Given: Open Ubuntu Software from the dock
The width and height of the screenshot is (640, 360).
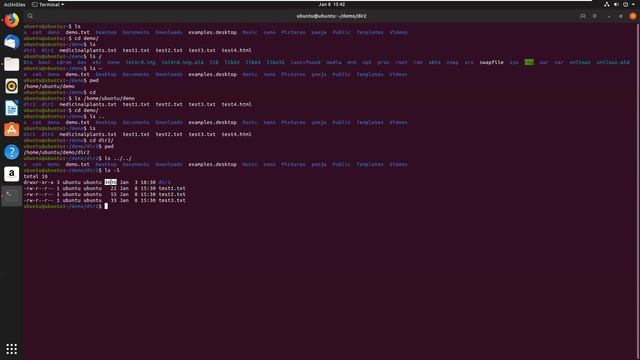Looking at the screenshot, I should [x=11, y=130].
